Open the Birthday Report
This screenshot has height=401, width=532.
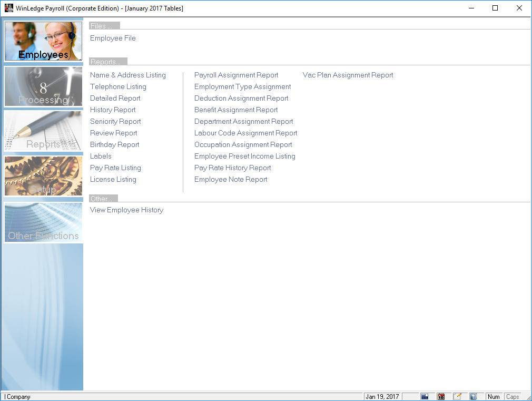(x=114, y=144)
